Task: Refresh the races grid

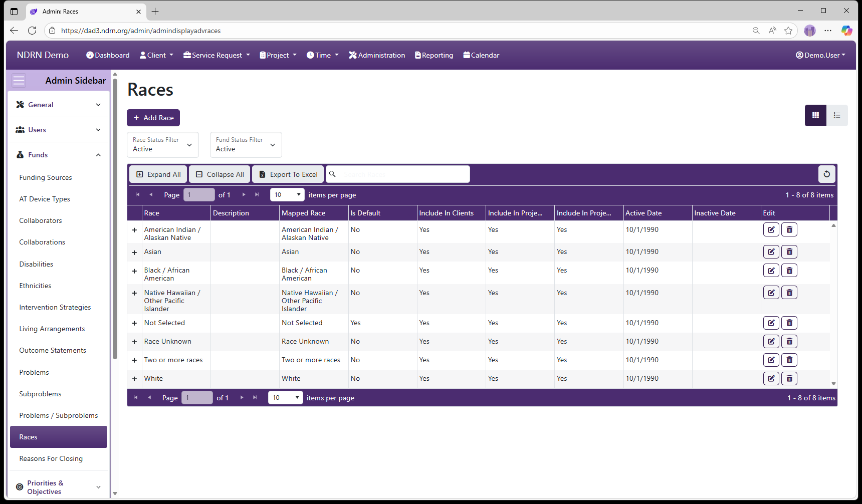Action: pyautogui.click(x=826, y=174)
